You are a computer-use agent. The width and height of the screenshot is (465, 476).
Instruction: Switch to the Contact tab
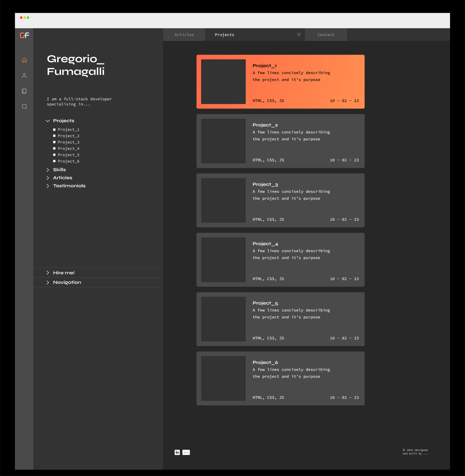coord(325,35)
